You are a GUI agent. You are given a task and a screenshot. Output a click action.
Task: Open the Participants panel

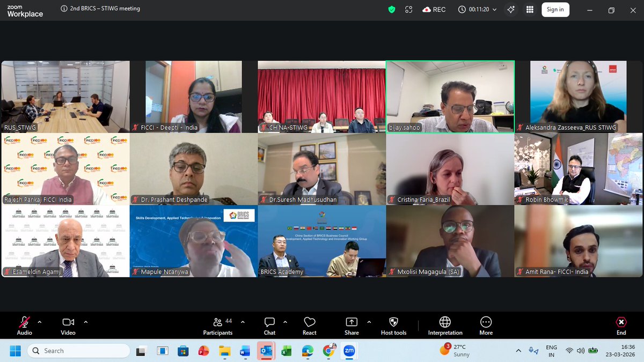tap(218, 326)
